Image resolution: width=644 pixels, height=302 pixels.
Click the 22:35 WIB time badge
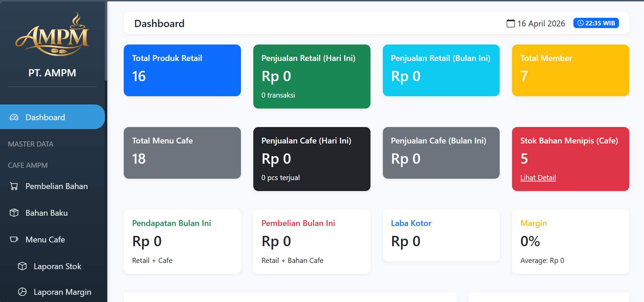[596, 23]
